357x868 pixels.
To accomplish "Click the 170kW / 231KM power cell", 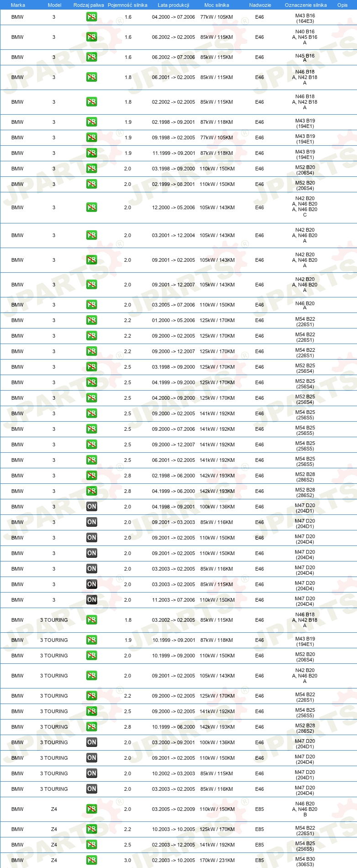I will 217,860.
